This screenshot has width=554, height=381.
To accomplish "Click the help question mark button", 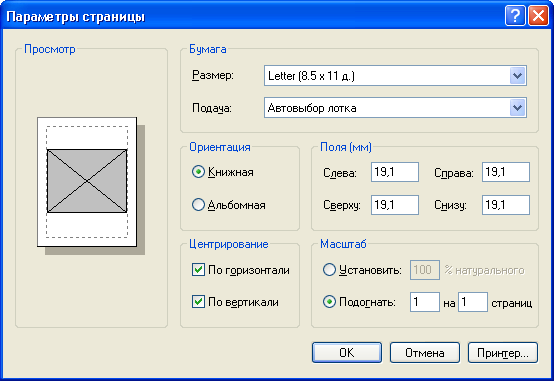I will pyautogui.click(x=515, y=16).
